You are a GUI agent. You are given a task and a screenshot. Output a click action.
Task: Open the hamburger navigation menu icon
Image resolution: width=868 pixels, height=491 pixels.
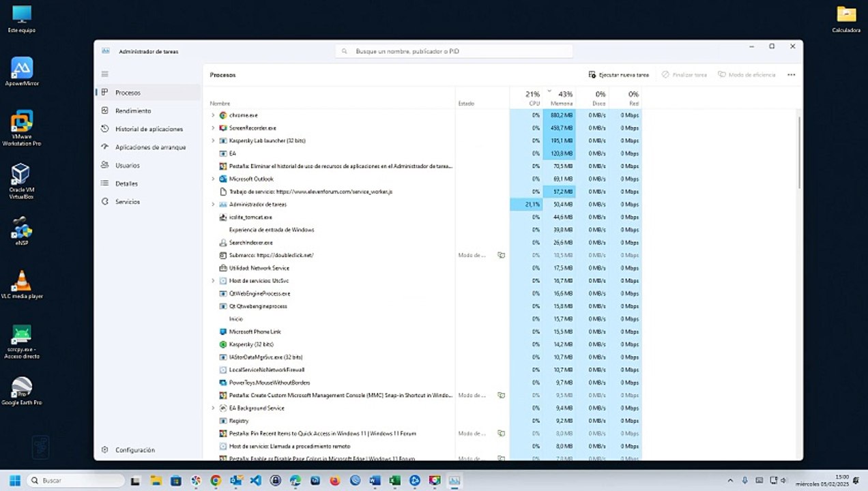(x=104, y=74)
